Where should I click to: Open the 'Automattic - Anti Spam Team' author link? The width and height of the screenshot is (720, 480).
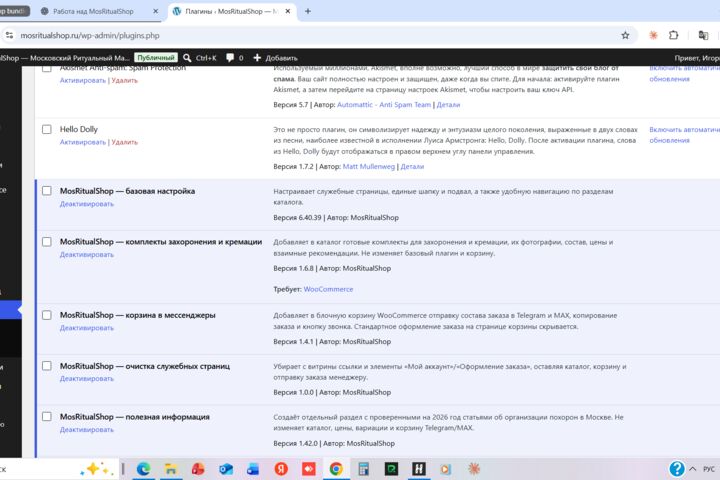click(384, 105)
